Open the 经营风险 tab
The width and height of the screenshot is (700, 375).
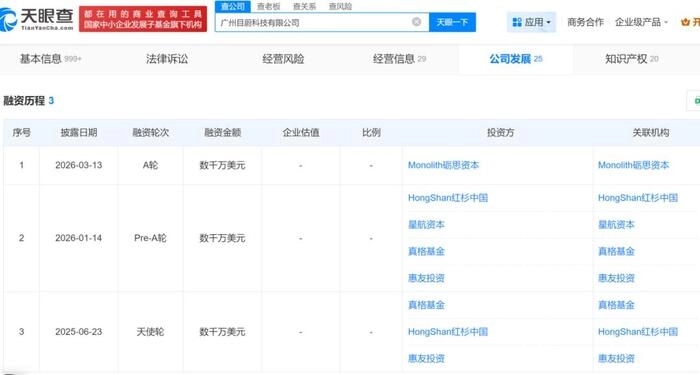tap(283, 58)
